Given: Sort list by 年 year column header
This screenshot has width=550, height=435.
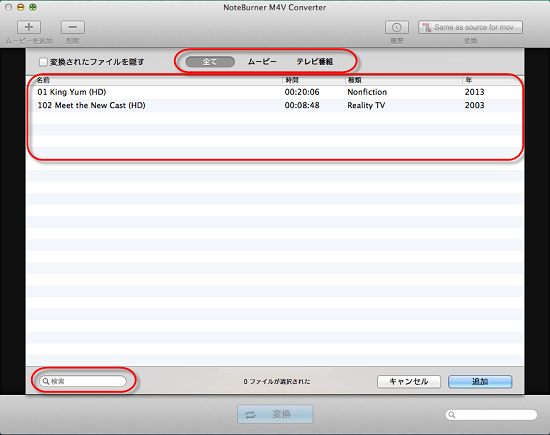Looking at the screenshot, I should click(492, 80).
